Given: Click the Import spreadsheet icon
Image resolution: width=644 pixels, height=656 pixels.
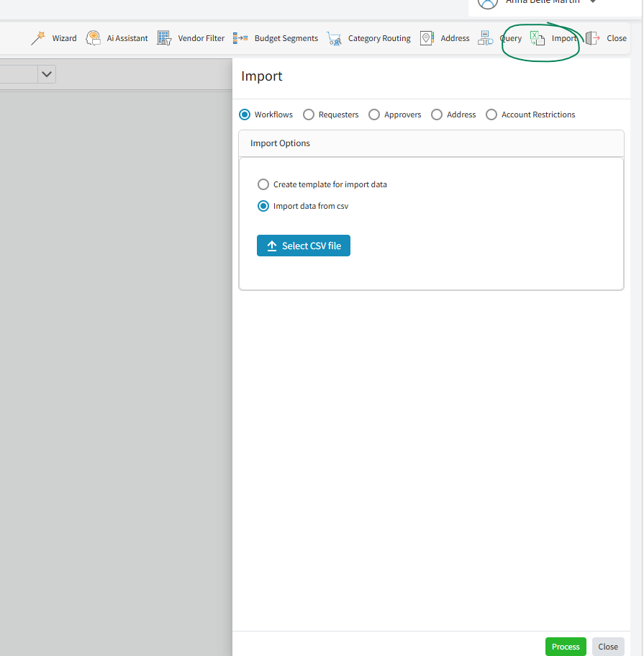Looking at the screenshot, I should coord(538,38).
